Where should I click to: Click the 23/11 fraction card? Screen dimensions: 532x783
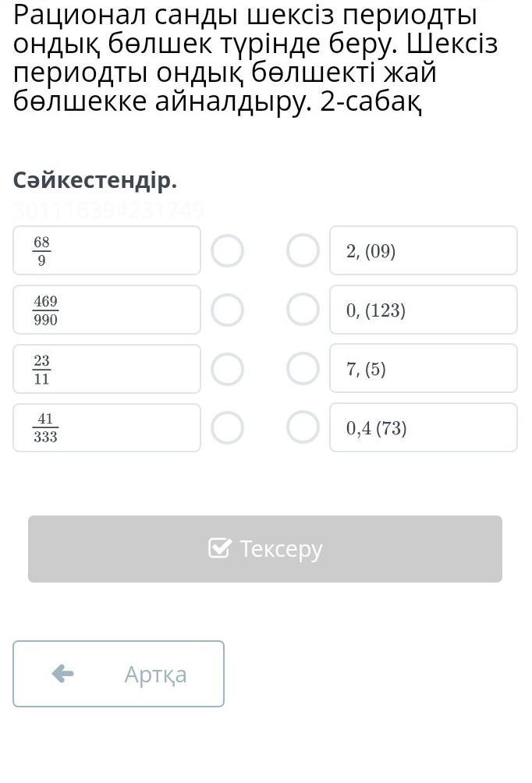pyautogui.click(x=107, y=369)
